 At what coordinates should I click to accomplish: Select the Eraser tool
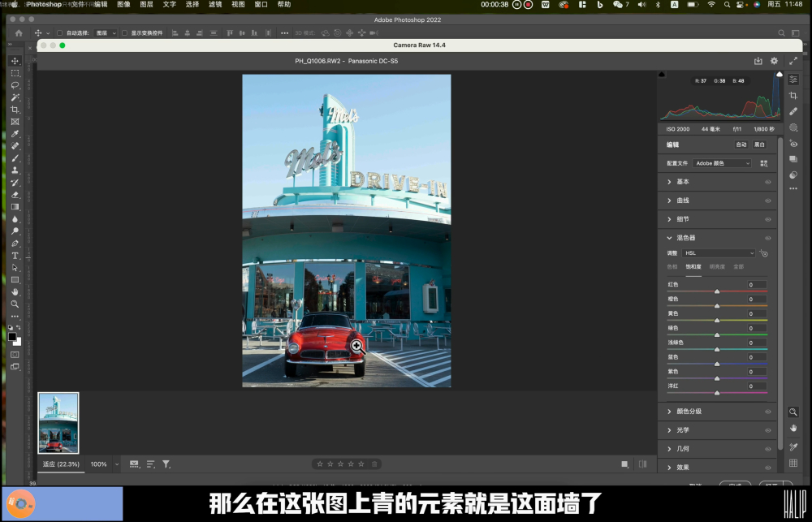click(15, 195)
